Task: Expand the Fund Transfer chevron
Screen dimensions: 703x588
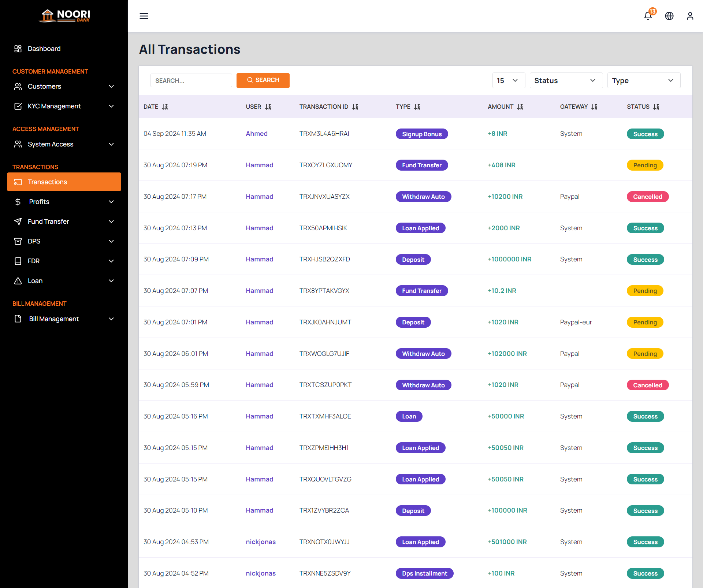Action: pyautogui.click(x=111, y=222)
